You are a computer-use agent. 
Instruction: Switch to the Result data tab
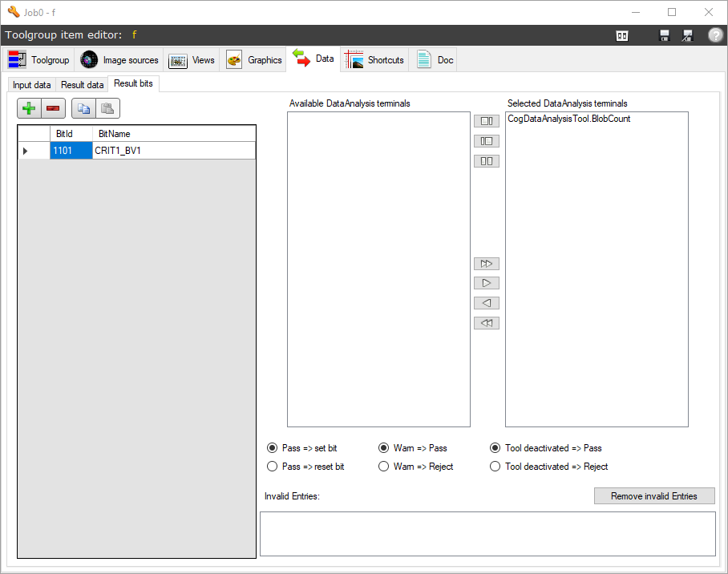pyautogui.click(x=82, y=85)
